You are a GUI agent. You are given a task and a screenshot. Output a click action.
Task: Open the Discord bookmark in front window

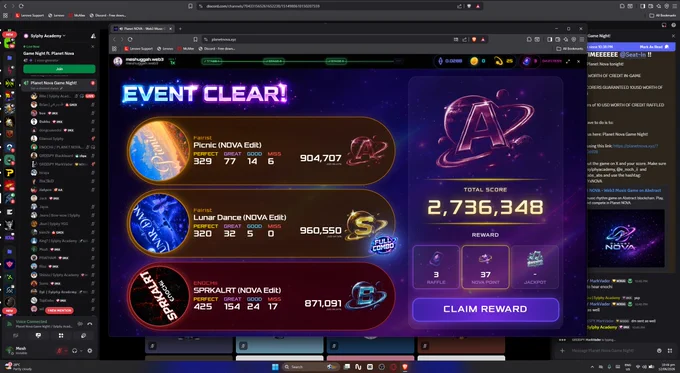pos(216,49)
